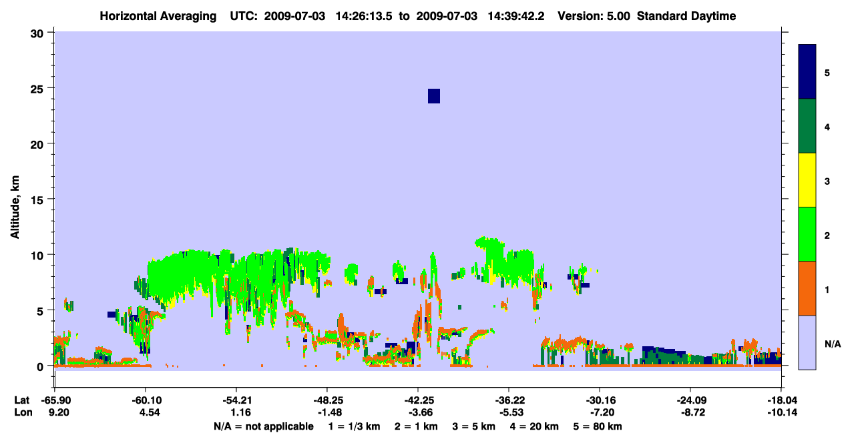
Task: Click the colorbar label '5'
Action: (827, 72)
